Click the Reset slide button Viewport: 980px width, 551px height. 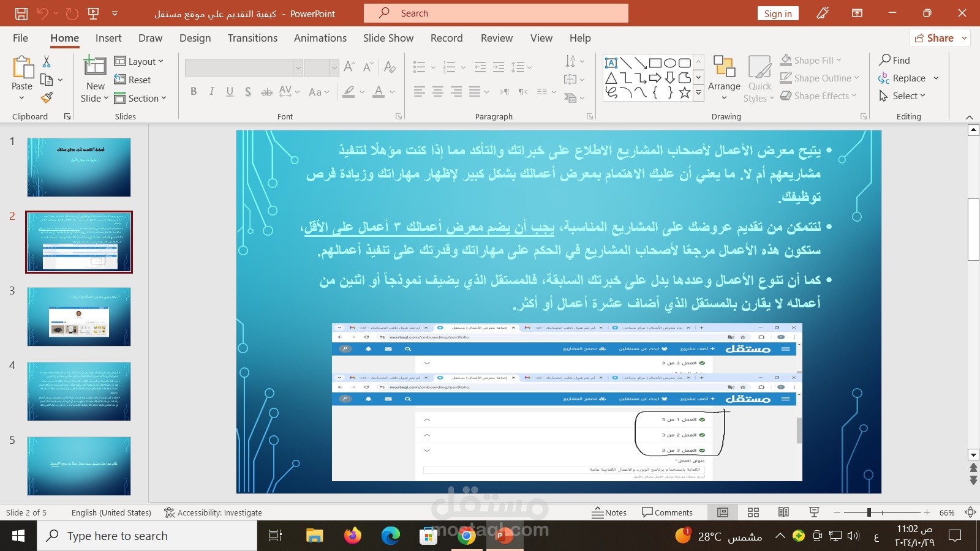coord(132,80)
